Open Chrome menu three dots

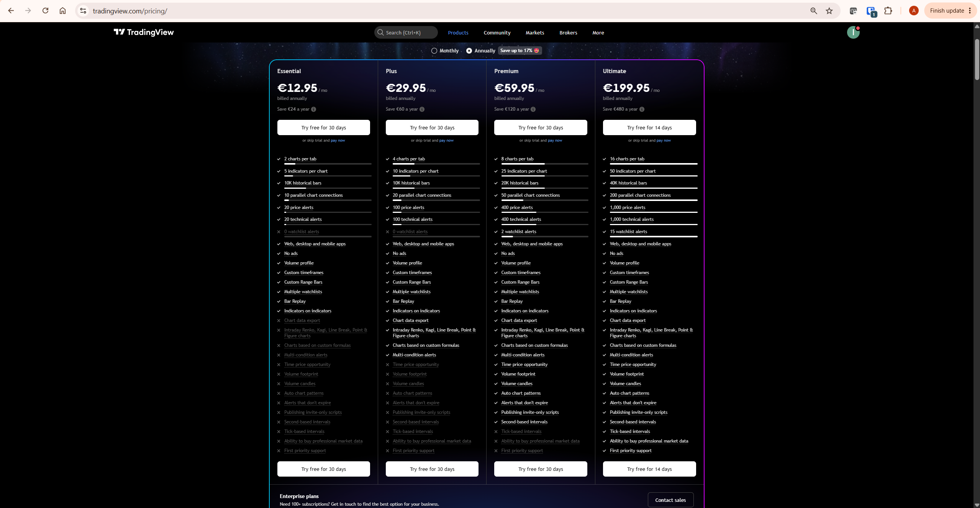[970, 11]
